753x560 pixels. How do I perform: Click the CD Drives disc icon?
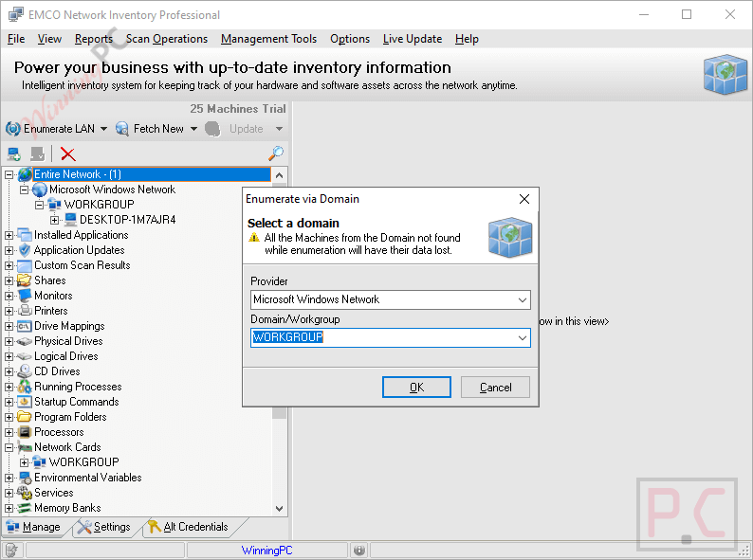tap(25, 371)
